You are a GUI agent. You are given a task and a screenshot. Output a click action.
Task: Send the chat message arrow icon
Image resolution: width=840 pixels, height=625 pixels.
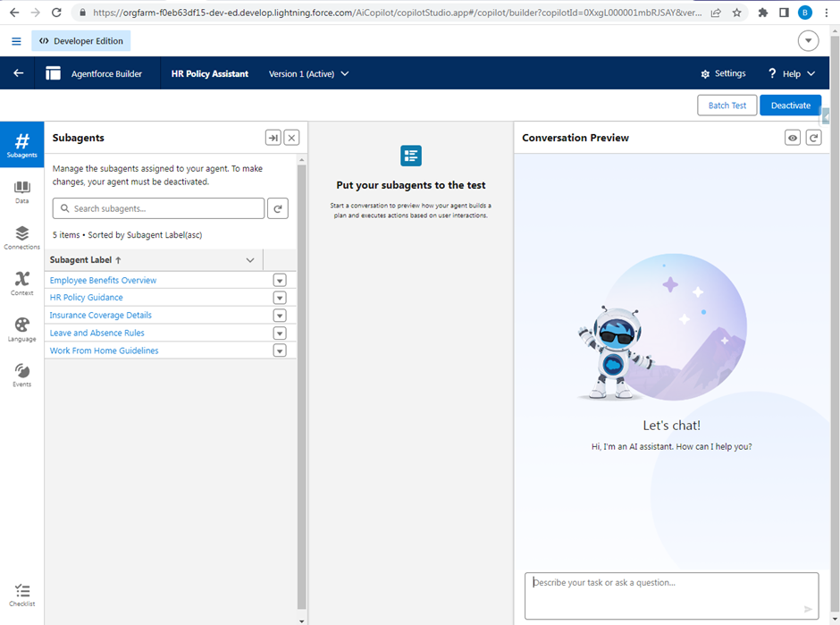coord(808,609)
